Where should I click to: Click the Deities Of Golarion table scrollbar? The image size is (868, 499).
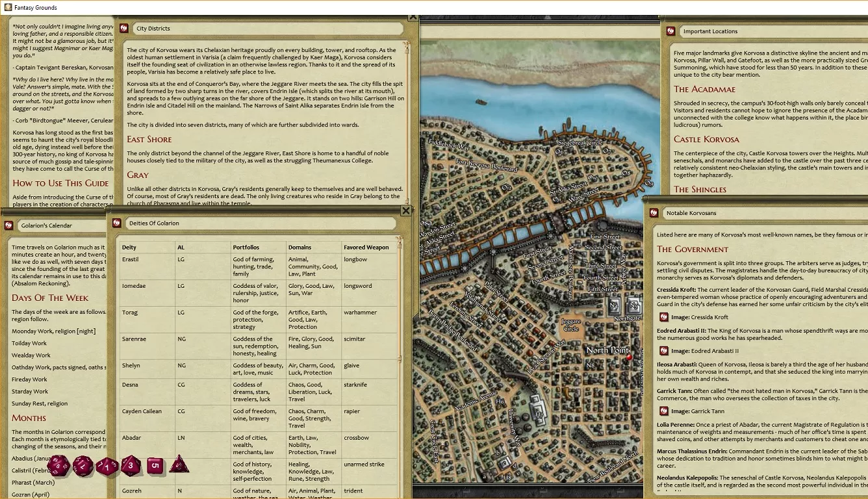tap(400, 367)
